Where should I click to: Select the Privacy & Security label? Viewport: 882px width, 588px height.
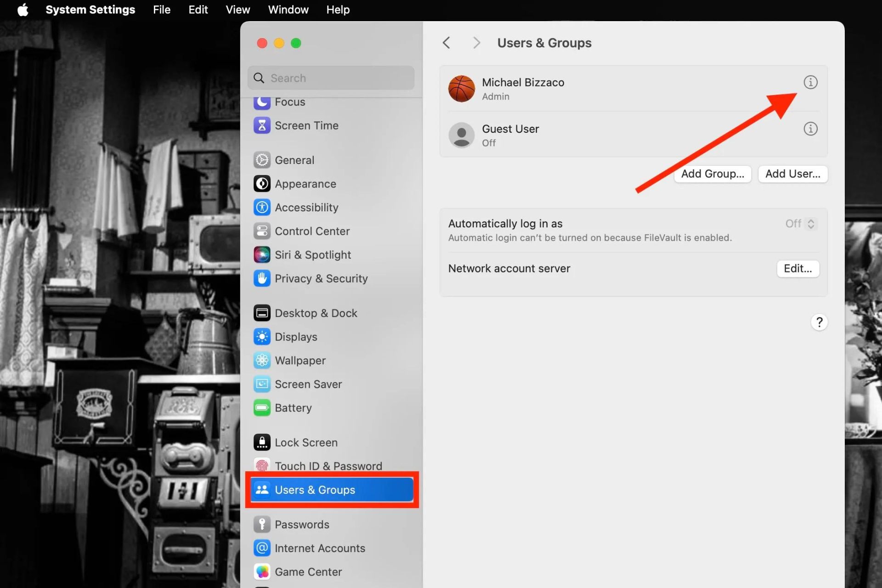click(x=321, y=279)
